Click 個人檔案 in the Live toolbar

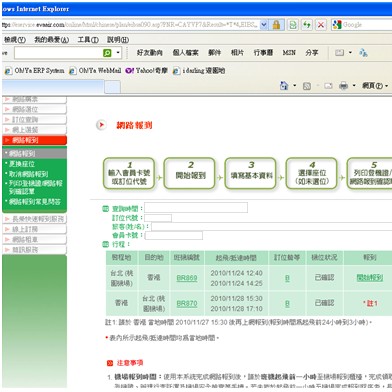click(x=185, y=52)
